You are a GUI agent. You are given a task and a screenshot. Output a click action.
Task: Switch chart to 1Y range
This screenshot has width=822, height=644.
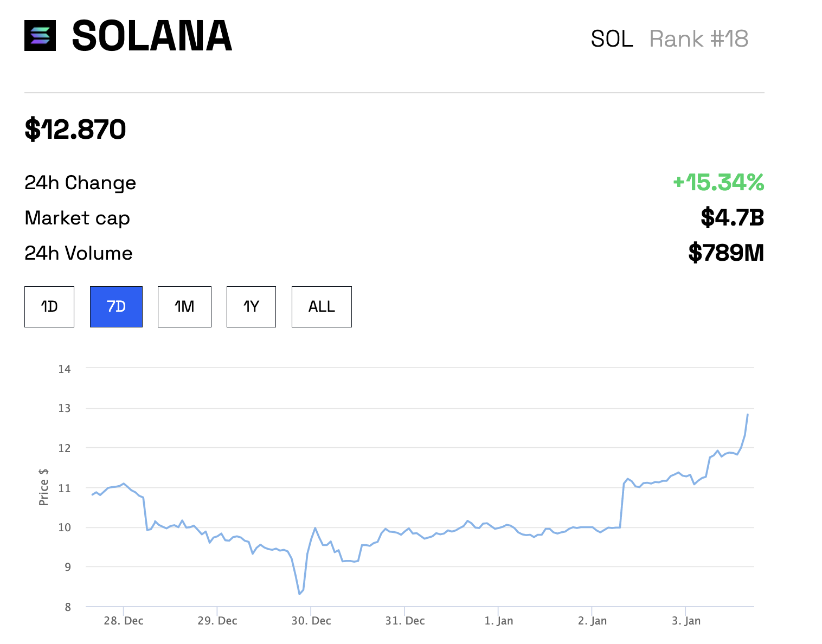coord(251,307)
